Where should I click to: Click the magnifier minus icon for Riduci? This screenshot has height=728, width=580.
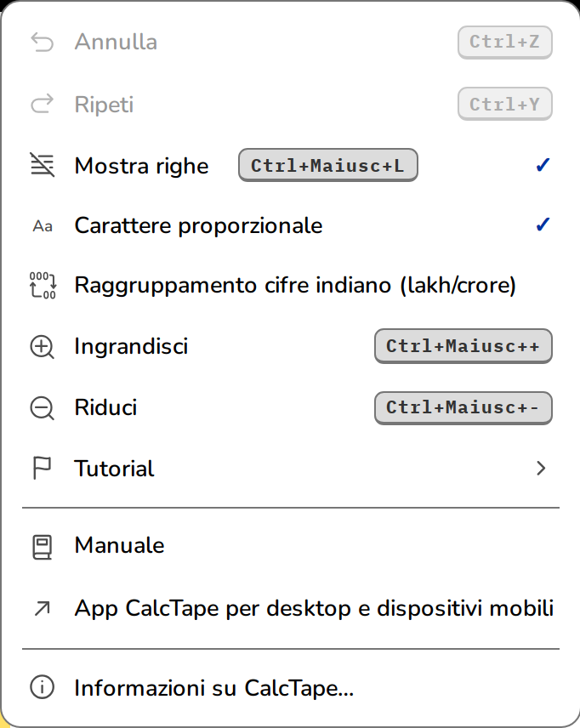[x=43, y=408]
